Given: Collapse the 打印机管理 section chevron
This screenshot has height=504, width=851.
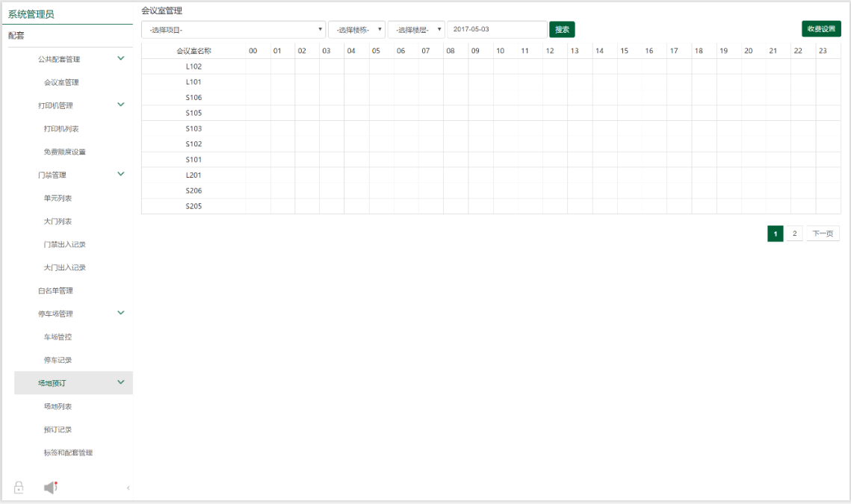Looking at the screenshot, I should [x=121, y=105].
